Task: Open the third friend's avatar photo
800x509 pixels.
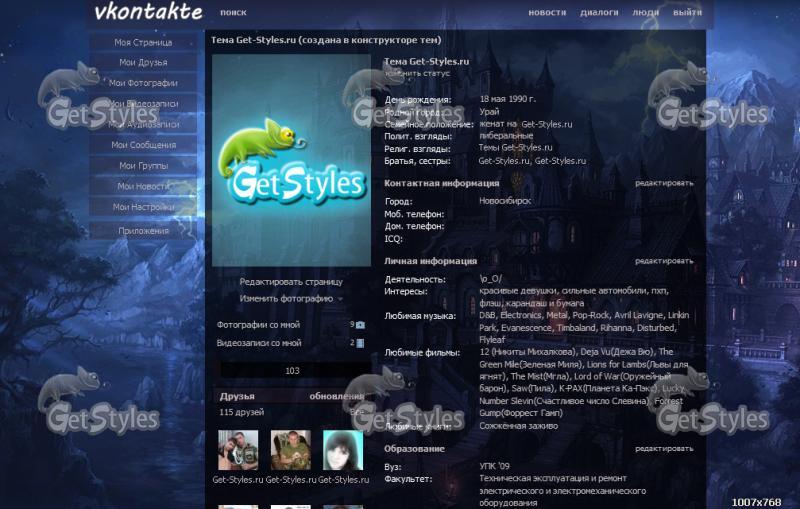Action: (343, 450)
